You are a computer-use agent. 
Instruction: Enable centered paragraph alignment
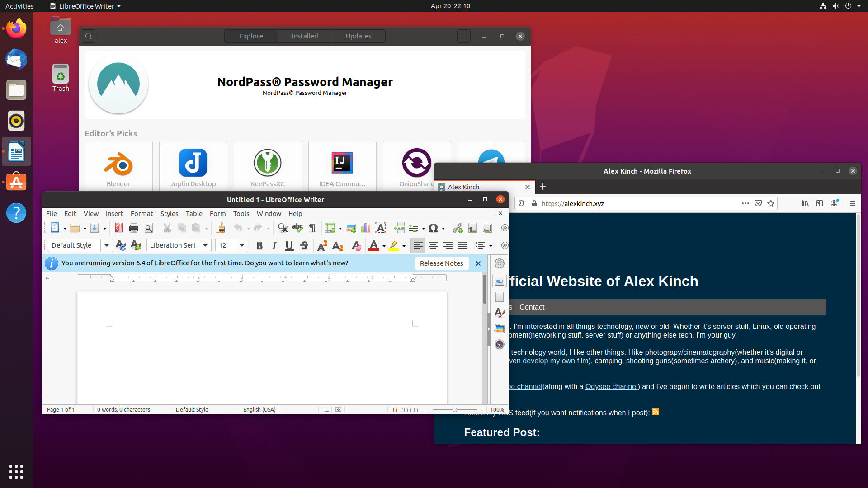point(433,245)
